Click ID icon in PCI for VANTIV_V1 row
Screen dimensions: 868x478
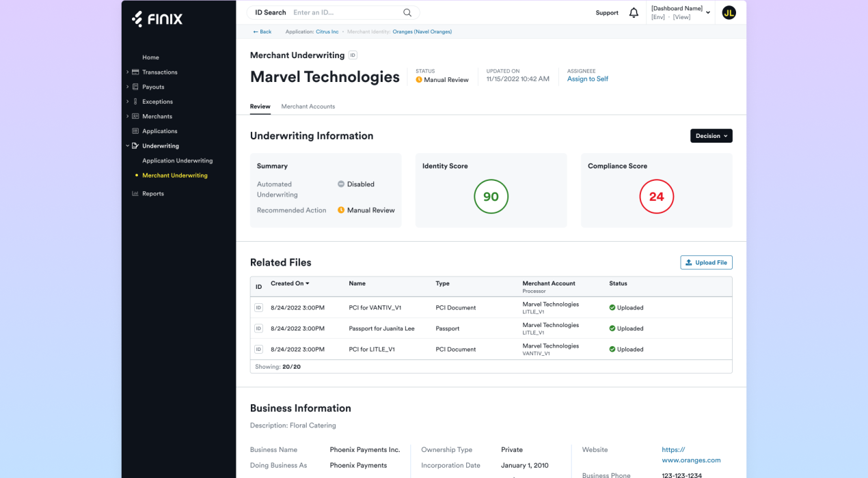(x=258, y=308)
